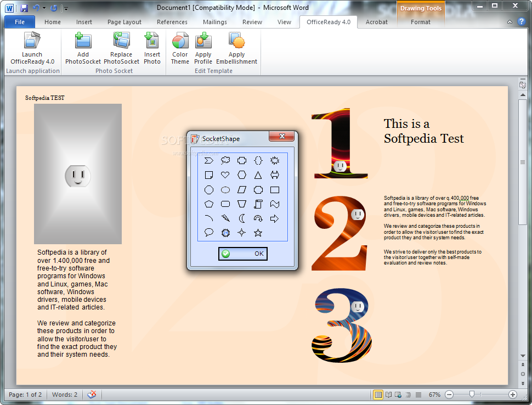
Task: Select the plain rectangle shape
Action: [x=274, y=190]
